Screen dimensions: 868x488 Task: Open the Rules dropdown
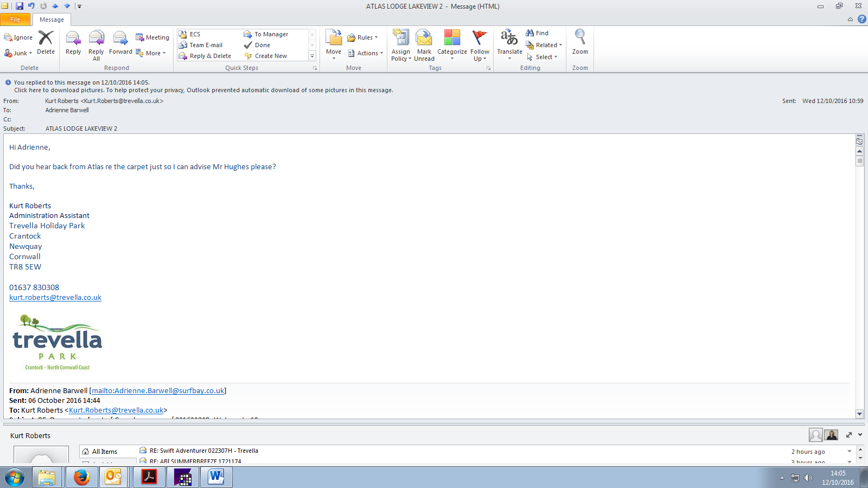(x=362, y=37)
